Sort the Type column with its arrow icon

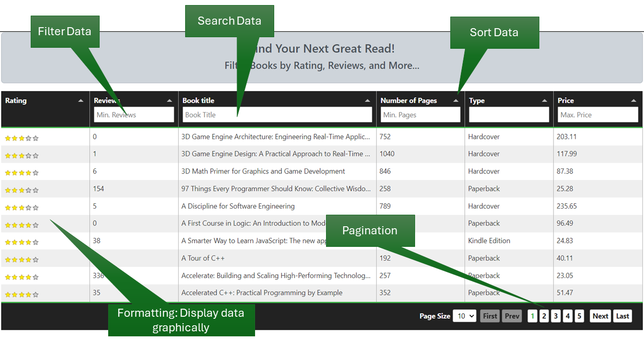click(545, 100)
